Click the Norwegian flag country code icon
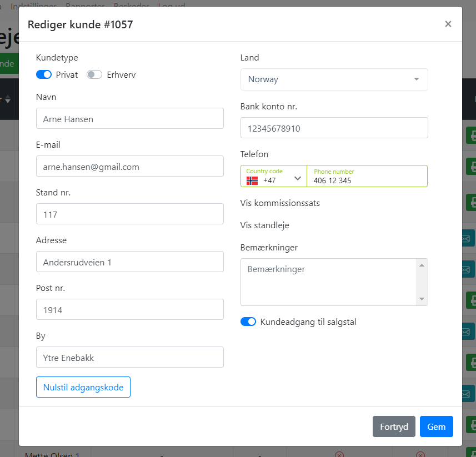476x457 pixels. pos(252,180)
